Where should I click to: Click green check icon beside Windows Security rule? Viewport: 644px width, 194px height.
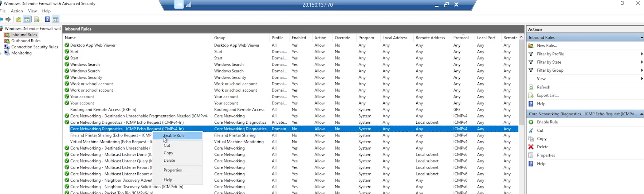pos(67,78)
